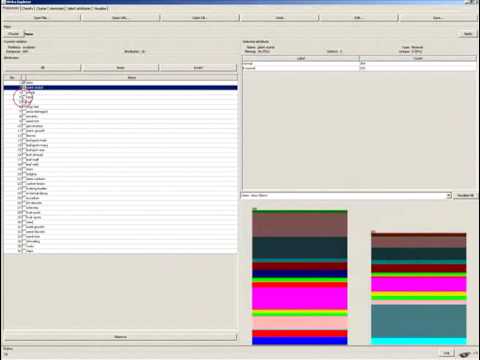Select the germination attribute row
This screenshot has width=480, height=360.
click(121, 126)
